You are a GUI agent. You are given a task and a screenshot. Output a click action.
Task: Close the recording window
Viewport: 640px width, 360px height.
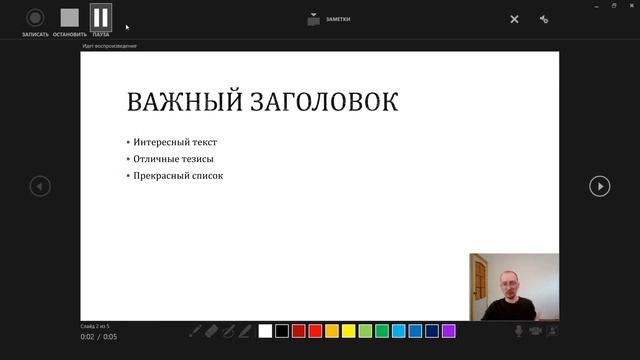(x=631, y=6)
